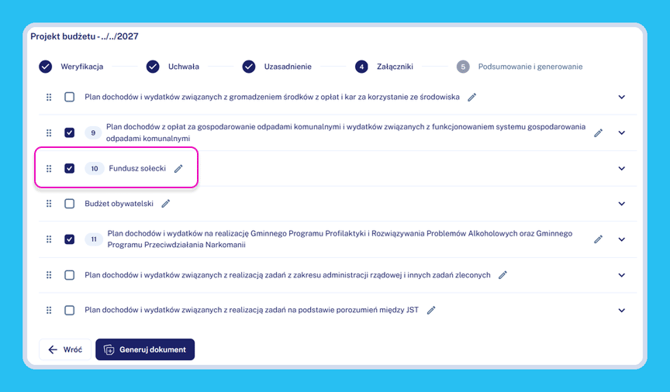Image resolution: width=670 pixels, height=392 pixels.
Task: Go to the Uchwała step
Action: (x=173, y=67)
